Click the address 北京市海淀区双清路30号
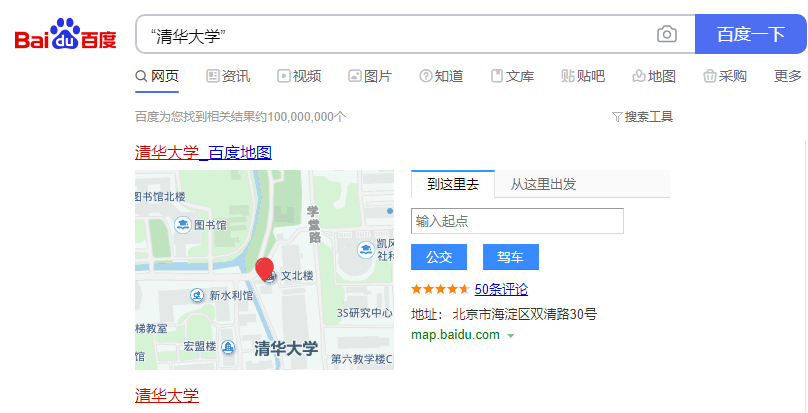 tap(525, 314)
